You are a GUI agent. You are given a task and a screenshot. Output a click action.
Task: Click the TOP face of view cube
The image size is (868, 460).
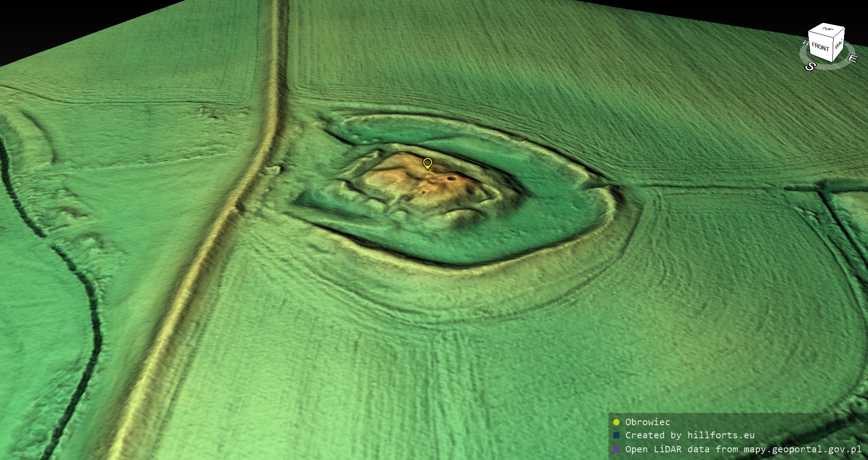(827, 29)
